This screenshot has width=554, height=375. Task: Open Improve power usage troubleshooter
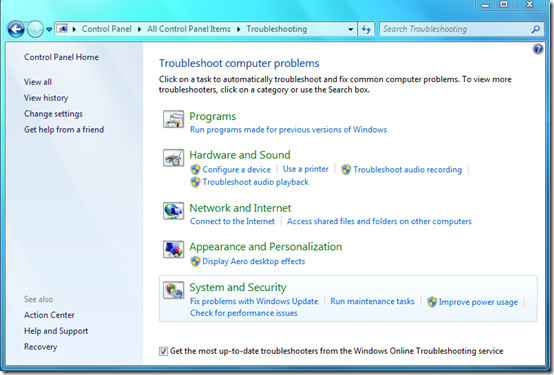point(478,302)
